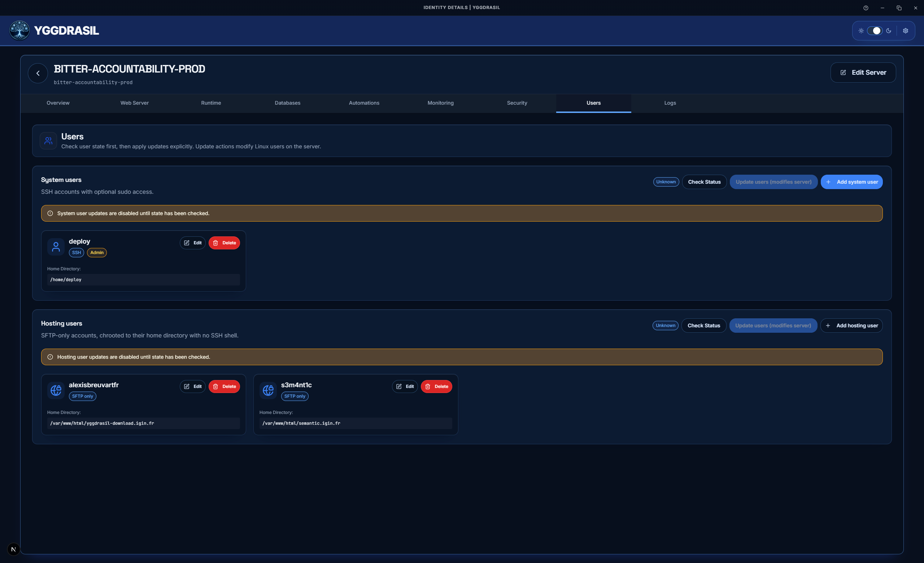The width and height of the screenshot is (924, 563).
Task: Click the Edit Server button
Action: (x=863, y=72)
